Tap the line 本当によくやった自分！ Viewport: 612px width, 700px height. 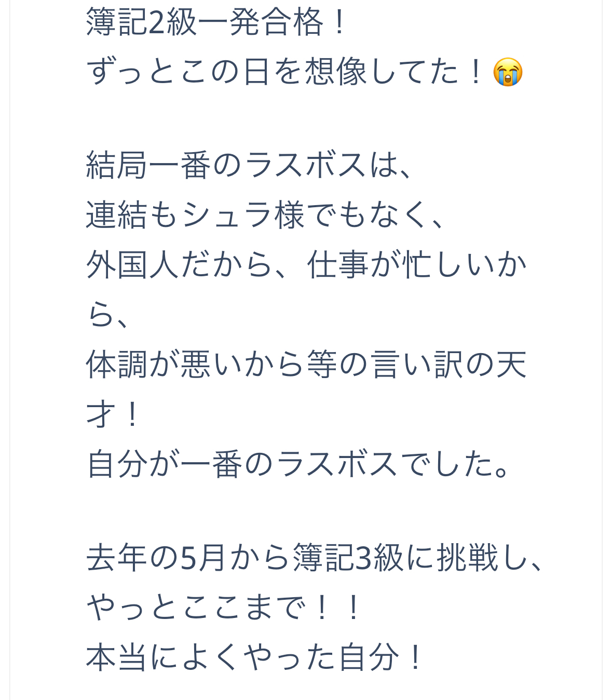(x=255, y=656)
